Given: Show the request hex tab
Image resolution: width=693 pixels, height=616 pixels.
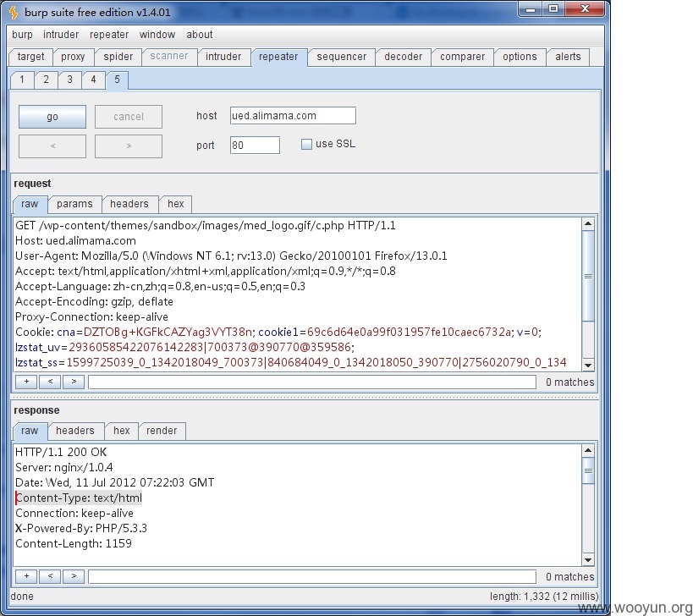Looking at the screenshot, I should click(x=175, y=204).
